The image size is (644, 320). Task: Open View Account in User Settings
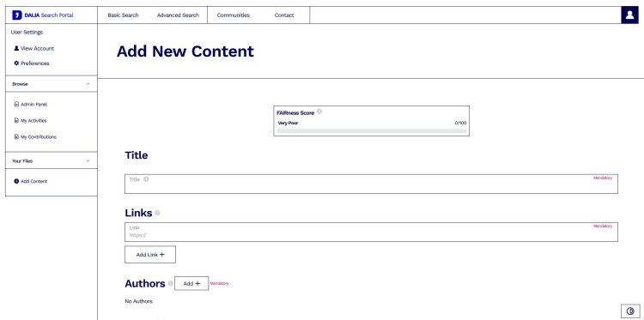point(34,48)
